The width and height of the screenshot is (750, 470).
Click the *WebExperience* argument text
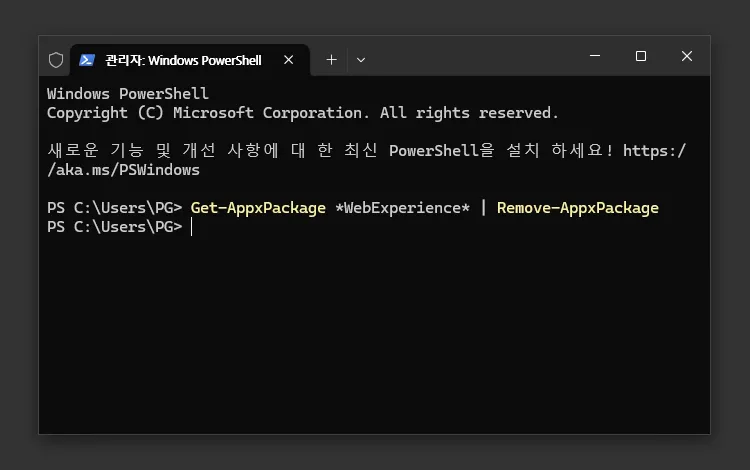click(x=402, y=208)
